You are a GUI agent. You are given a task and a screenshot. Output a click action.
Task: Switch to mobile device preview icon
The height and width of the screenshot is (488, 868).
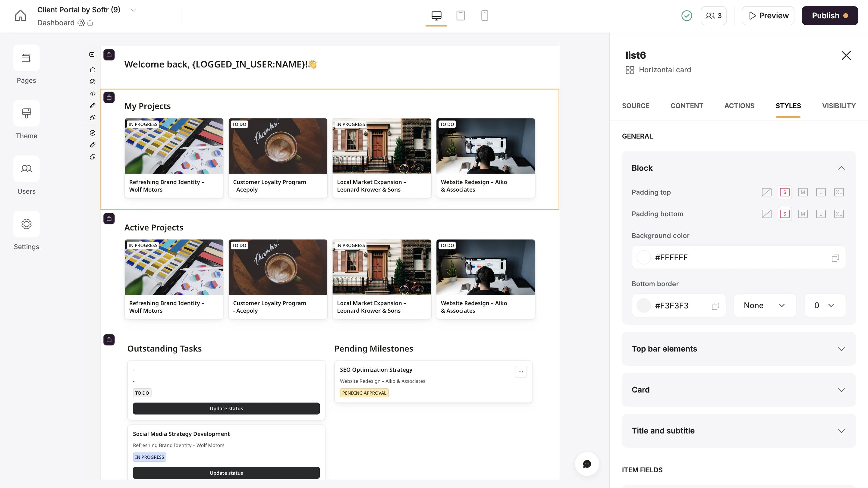tap(485, 15)
